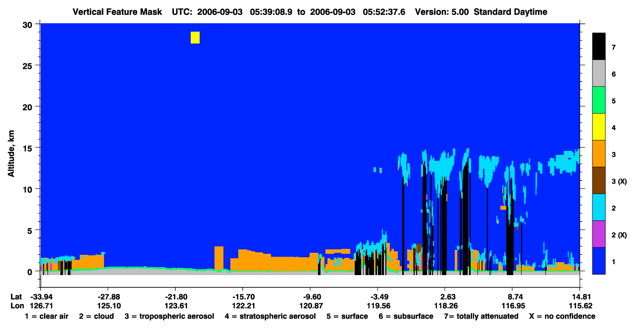644x330 pixels.
Task: Click the 'X = no confidence' legend text
Action: tap(562, 316)
